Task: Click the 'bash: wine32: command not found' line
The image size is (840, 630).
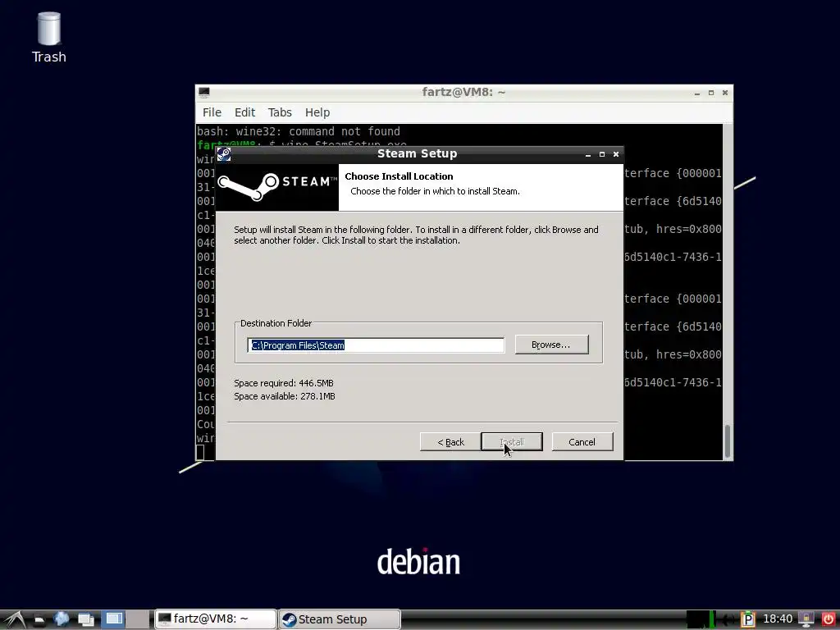Action: tap(298, 132)
